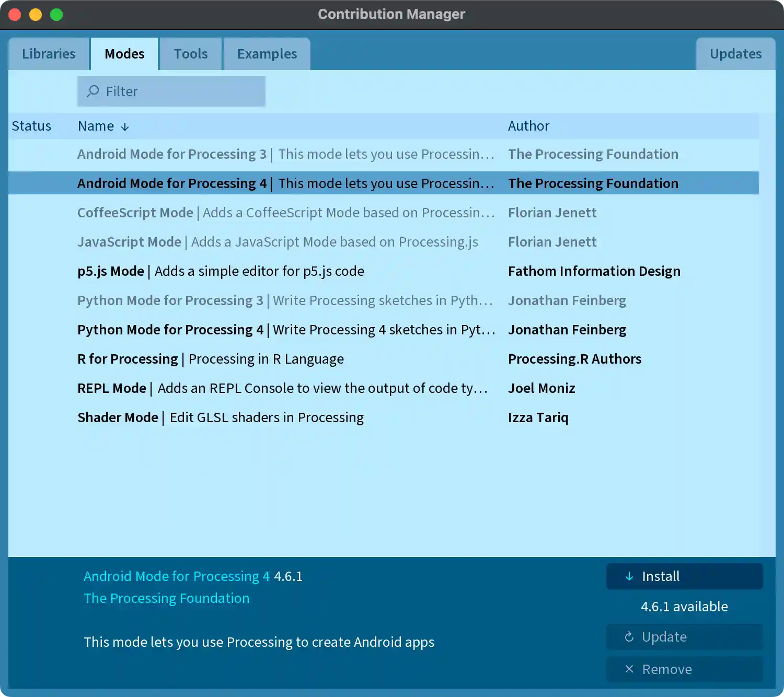Viewport: 784px width, 697px height.
Task: Toggle the sort arrow next to Name
Action: click(125, 126)
